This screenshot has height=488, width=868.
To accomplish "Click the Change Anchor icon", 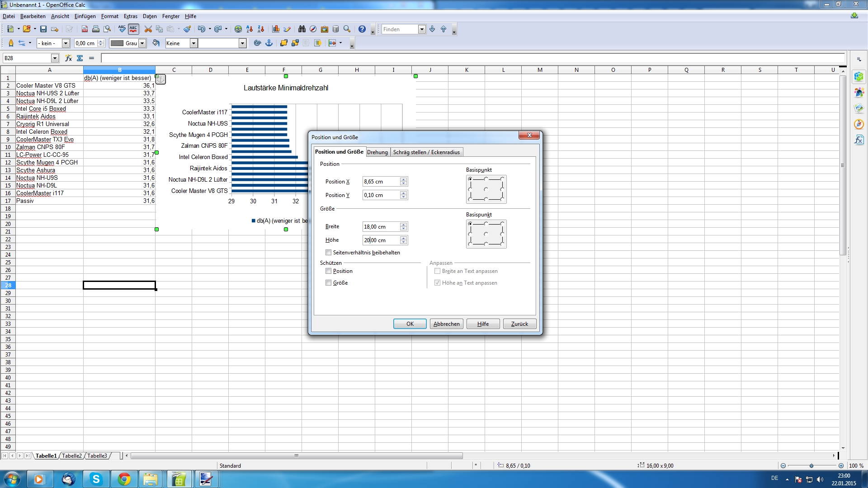I will click(x=269, y=43).
